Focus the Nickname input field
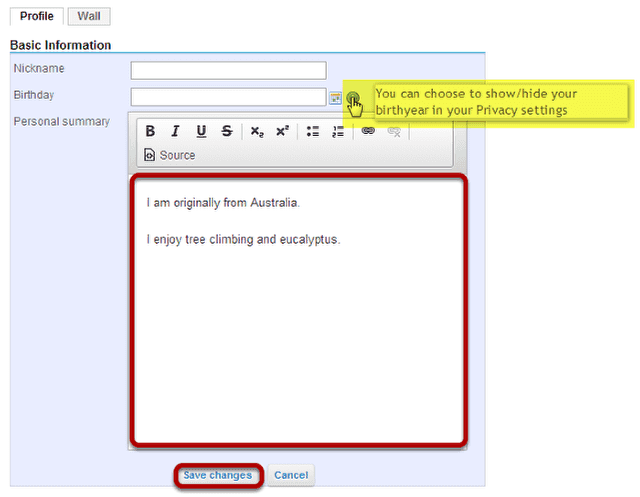Screen dimensions: 640x497 click(x=229, y=70)
